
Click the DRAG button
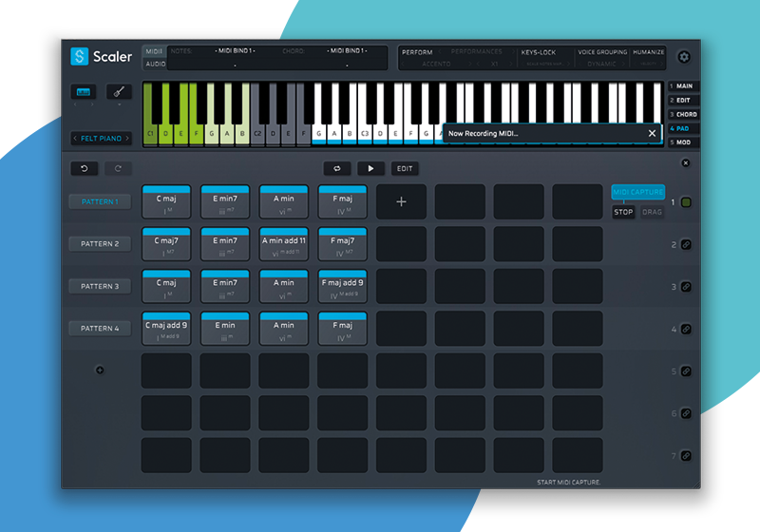[652, 212]
